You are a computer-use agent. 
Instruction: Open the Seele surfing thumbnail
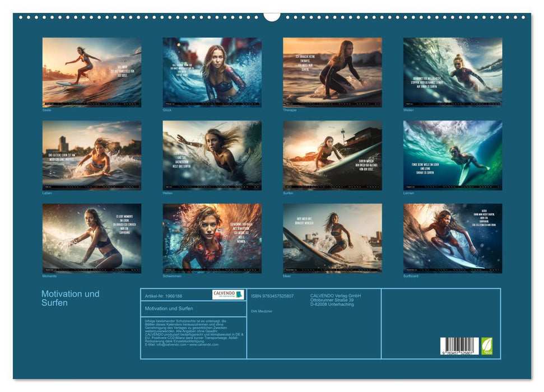pos(92,72)
